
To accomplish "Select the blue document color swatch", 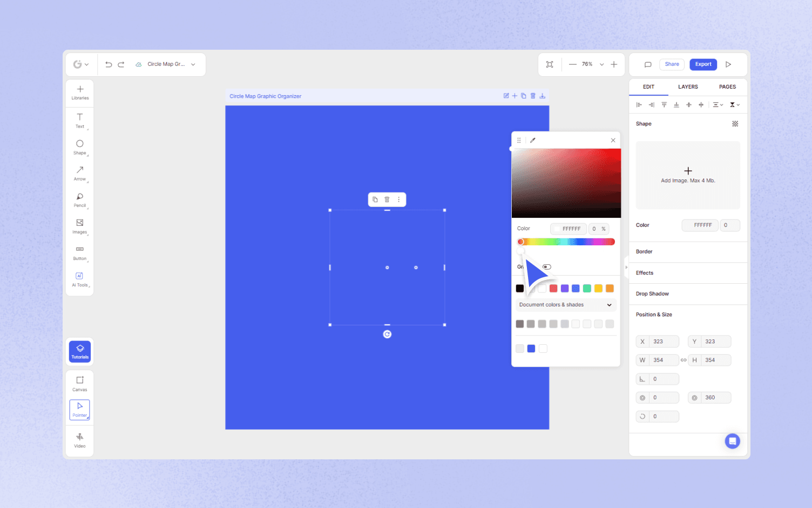I will (x=531, y=349).
